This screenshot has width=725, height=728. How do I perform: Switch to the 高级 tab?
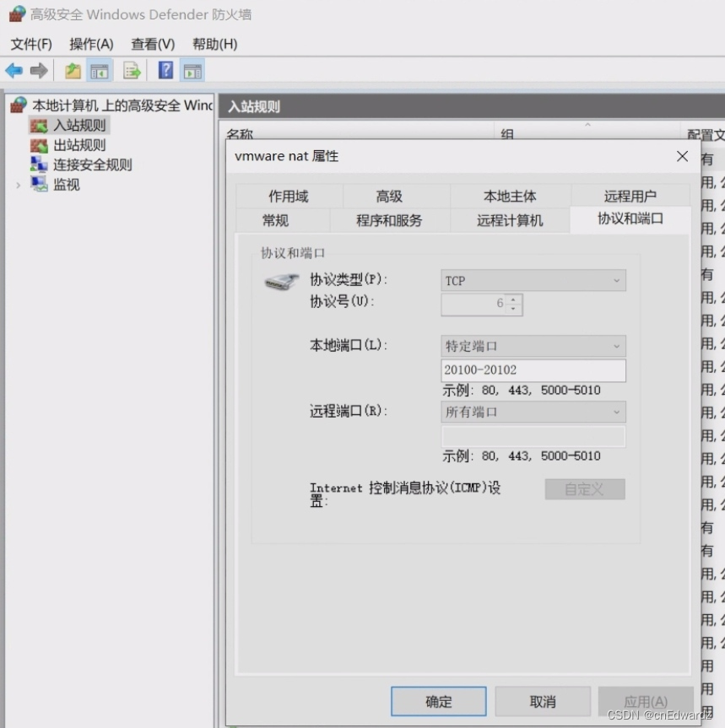point(389,196)
